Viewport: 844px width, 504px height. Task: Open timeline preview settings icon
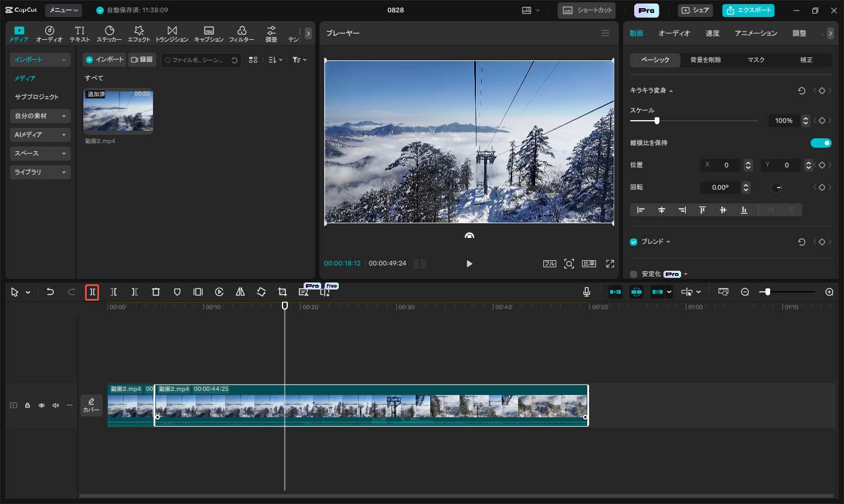click(x=723, y=292)
